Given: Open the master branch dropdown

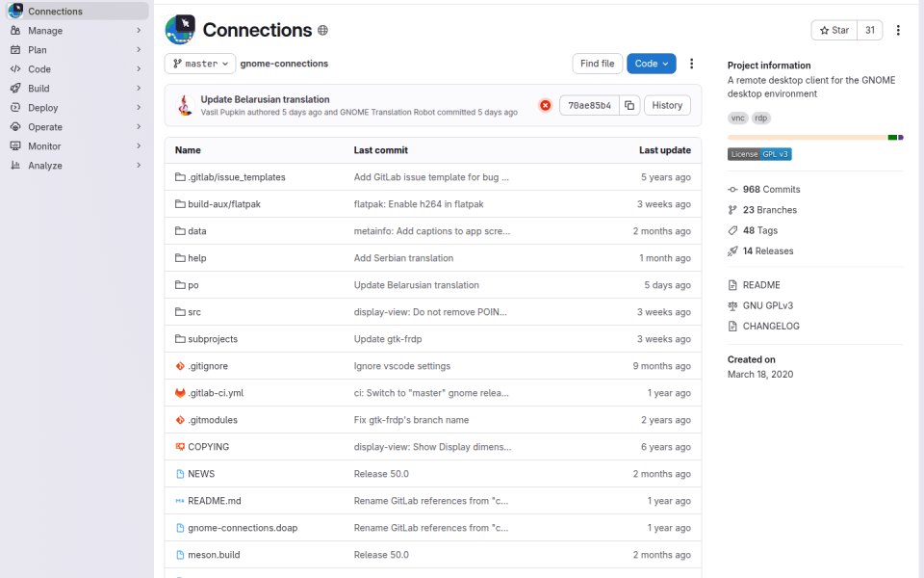Looking at the screenshot, I should click(200, 64).
